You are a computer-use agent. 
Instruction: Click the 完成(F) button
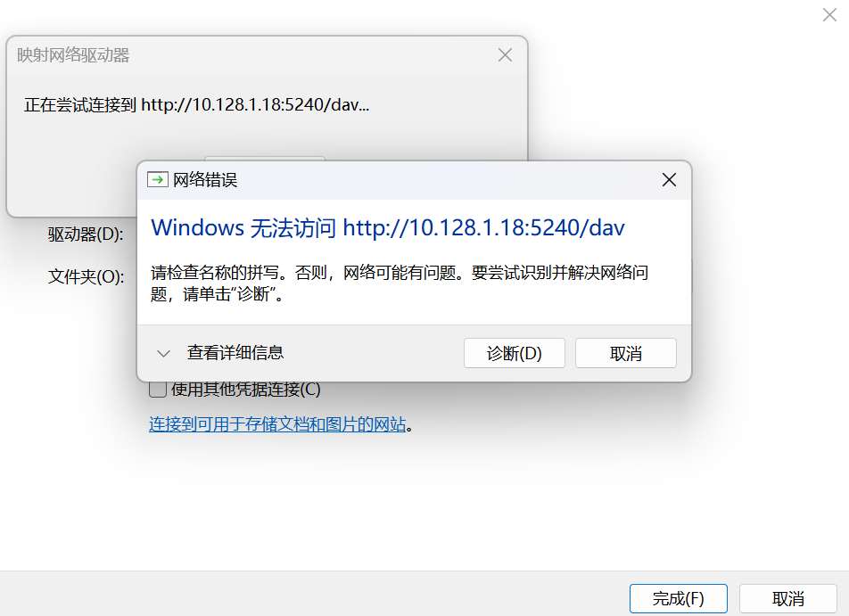click(x=679, y=599)
